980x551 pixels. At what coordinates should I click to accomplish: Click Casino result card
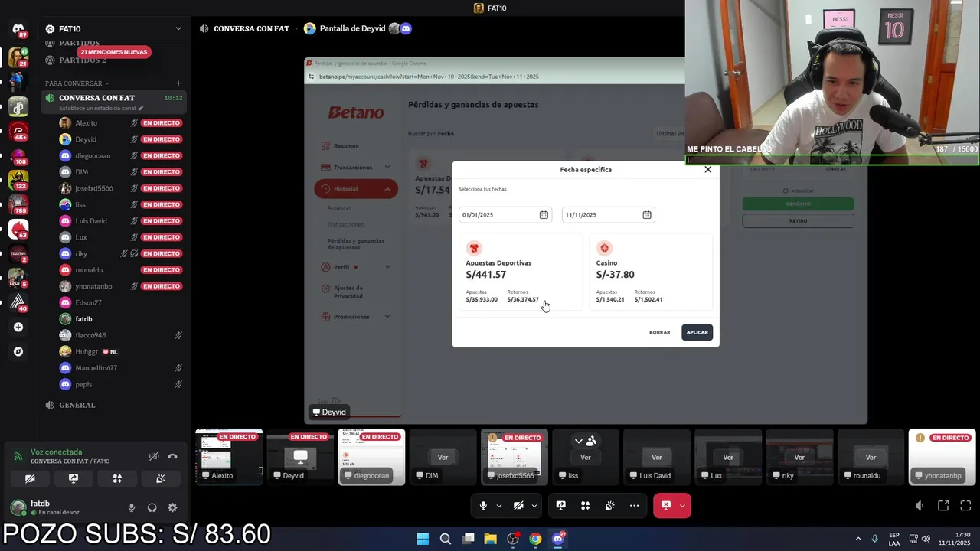click(x=651, y=272)
